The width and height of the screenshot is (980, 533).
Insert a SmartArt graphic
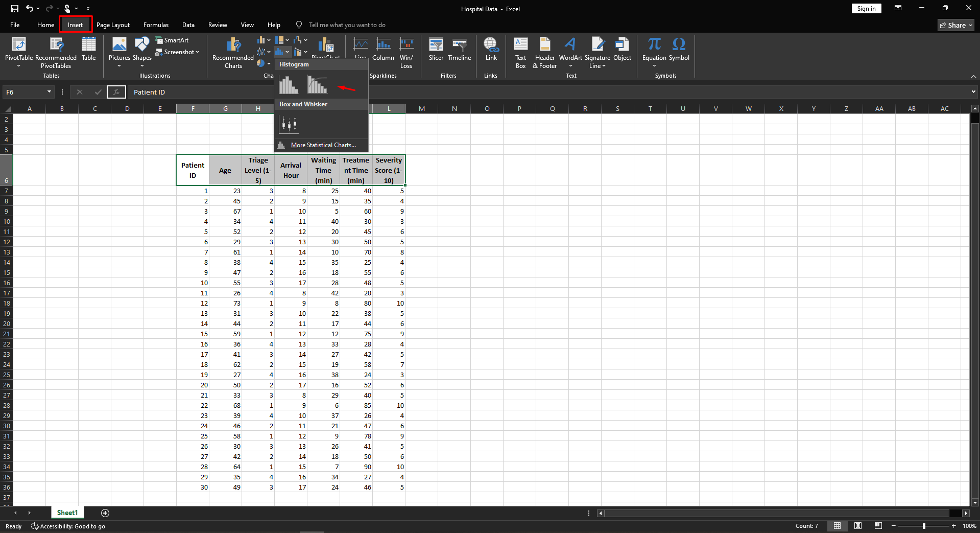[172, 40]
